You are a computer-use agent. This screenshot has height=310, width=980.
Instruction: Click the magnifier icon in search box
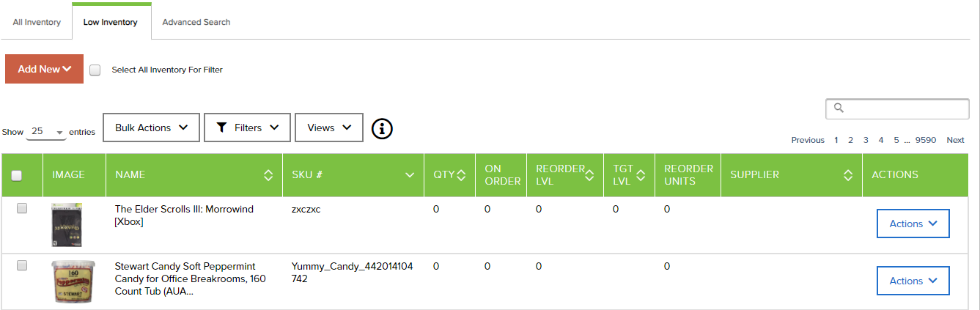(x=839, y=108)
